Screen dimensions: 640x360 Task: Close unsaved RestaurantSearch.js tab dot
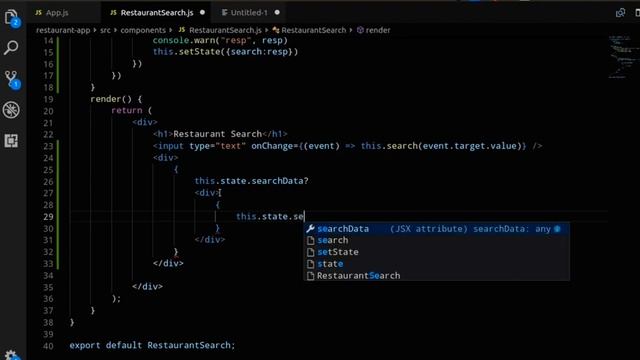[x=202, y=13]
